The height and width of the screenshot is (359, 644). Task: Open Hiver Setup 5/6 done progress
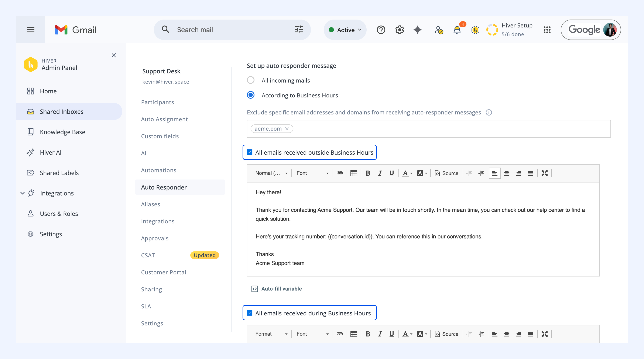[510, 30]
